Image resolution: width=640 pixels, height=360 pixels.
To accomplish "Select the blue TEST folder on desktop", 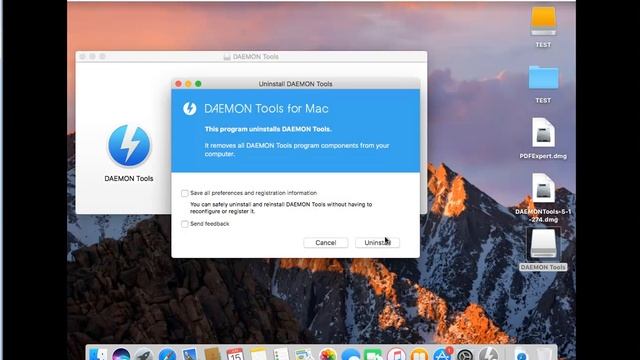I will (x=543, y=77).
